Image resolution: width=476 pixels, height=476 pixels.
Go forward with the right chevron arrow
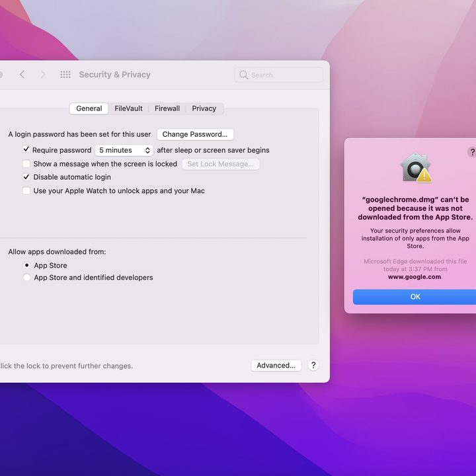click(x=43, y=74)
